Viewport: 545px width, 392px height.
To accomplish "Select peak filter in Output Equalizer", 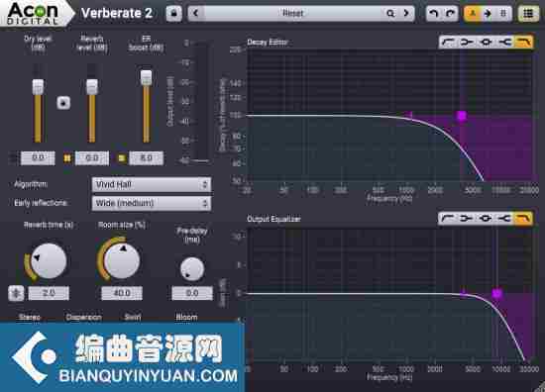I will pos(486,219).
